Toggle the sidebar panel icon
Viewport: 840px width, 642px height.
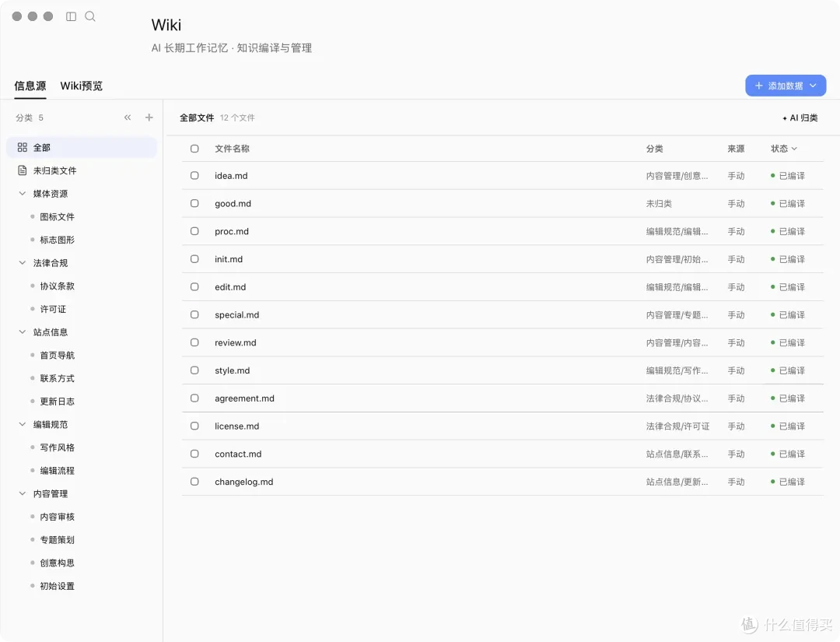tap(71, 16)
